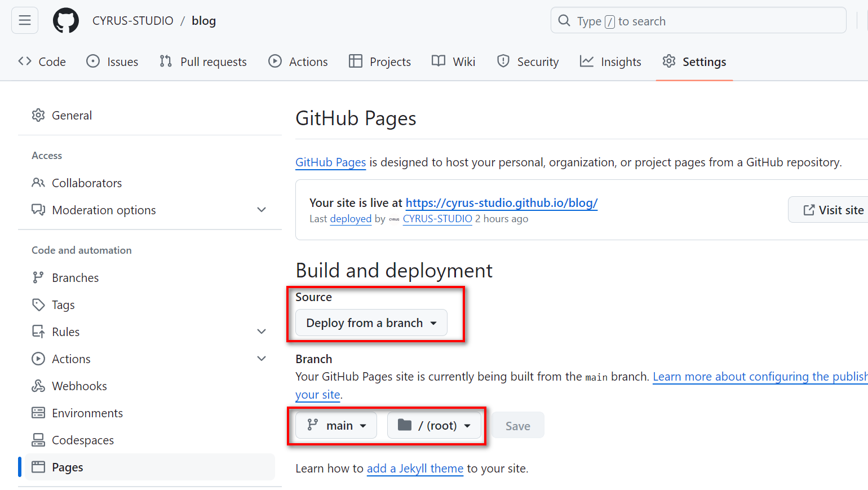The width and height of the screenshot is (868, 490).
Task: Click the Actions play icon in sidebar
Action: pos(38,359)
